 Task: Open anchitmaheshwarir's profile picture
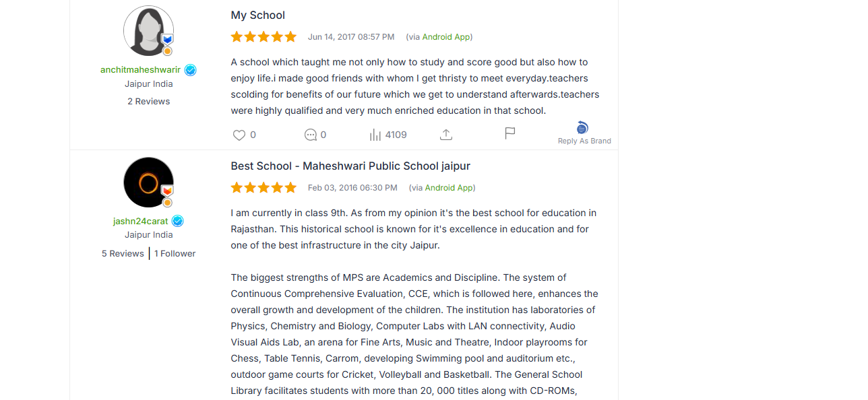coord(148,31)
